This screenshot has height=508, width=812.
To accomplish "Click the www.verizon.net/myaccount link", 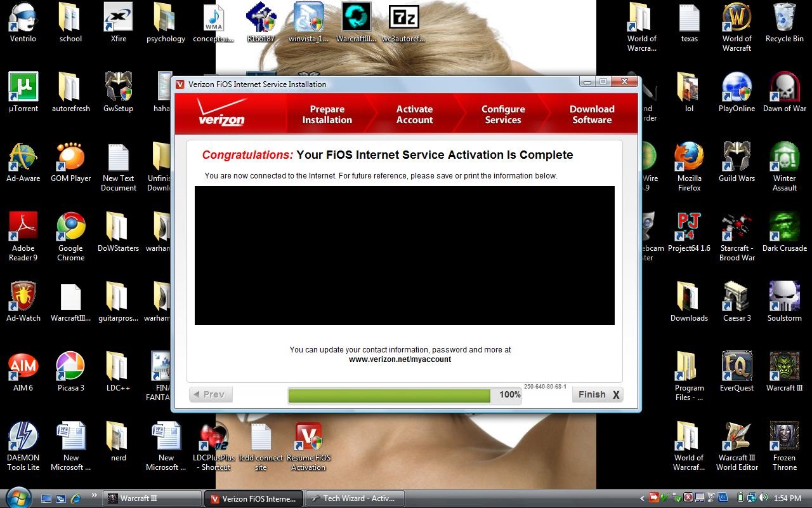I will (x=400, y=359).
